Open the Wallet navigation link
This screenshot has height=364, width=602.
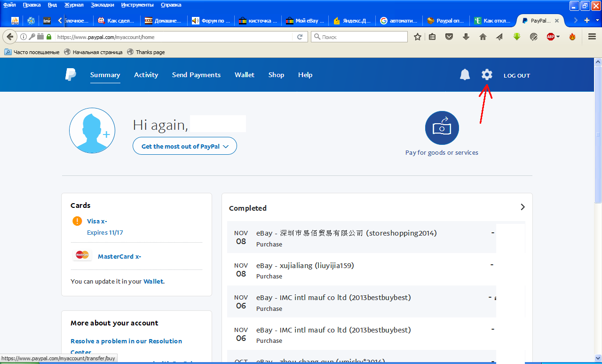pos(245,75)
